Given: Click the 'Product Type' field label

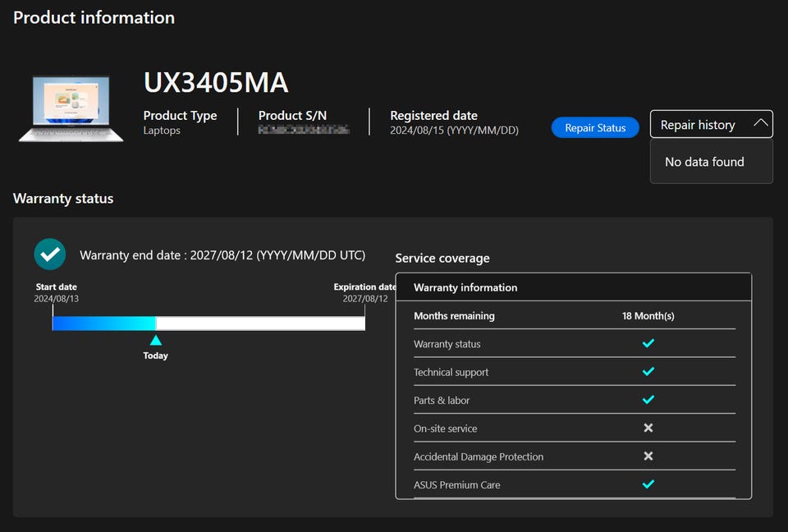Looking at the screenshot, I should [180, 116].
